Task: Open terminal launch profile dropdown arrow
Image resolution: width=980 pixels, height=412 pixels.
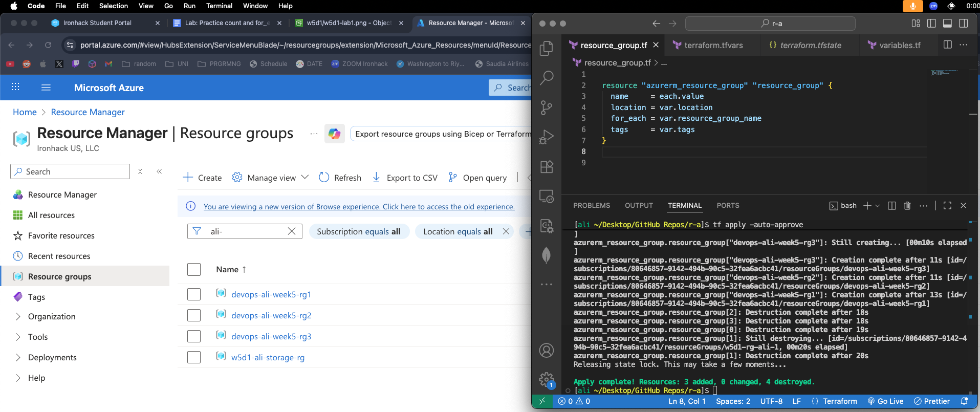Action: coord(878,206)
